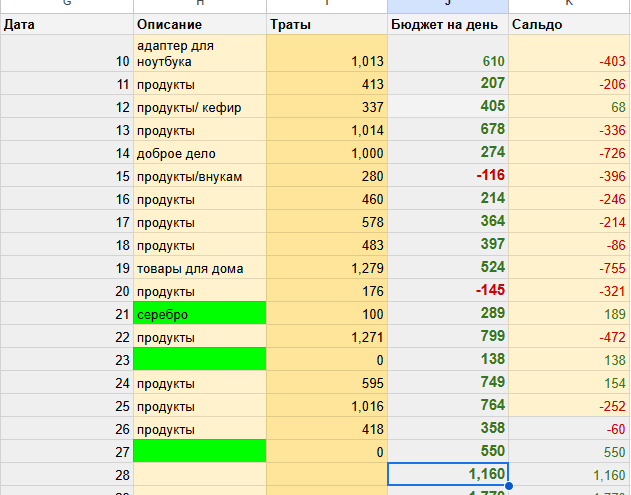Select balance cell showing -472
This screenshot has height=495, width=631.
pyautogui.click(x=569, y=336)
